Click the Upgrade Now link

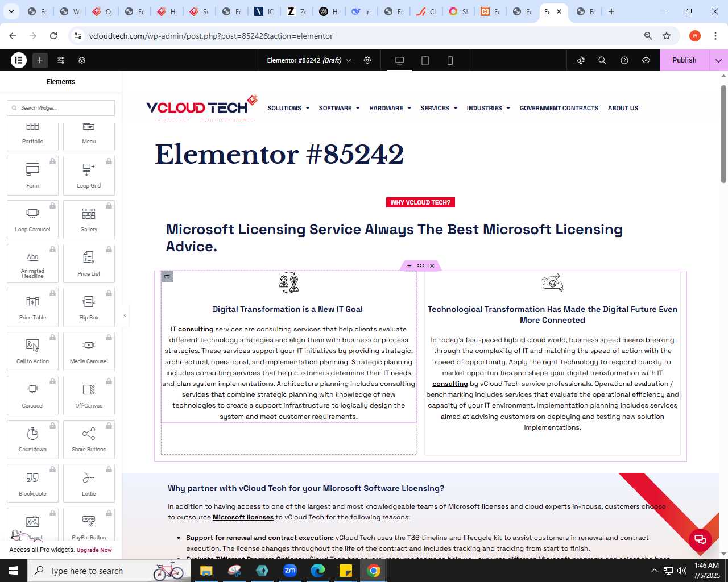pyautogui.click(x=94, y=550)
